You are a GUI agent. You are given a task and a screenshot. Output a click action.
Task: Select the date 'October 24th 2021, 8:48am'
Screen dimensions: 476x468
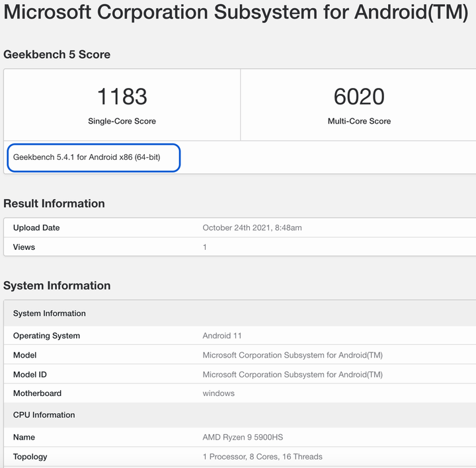pos(253,227)
